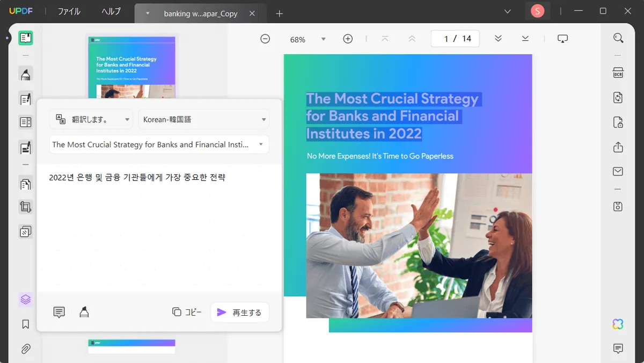
Task: Open the Reader mode icon in left sidebar
Action: point(25,38)
